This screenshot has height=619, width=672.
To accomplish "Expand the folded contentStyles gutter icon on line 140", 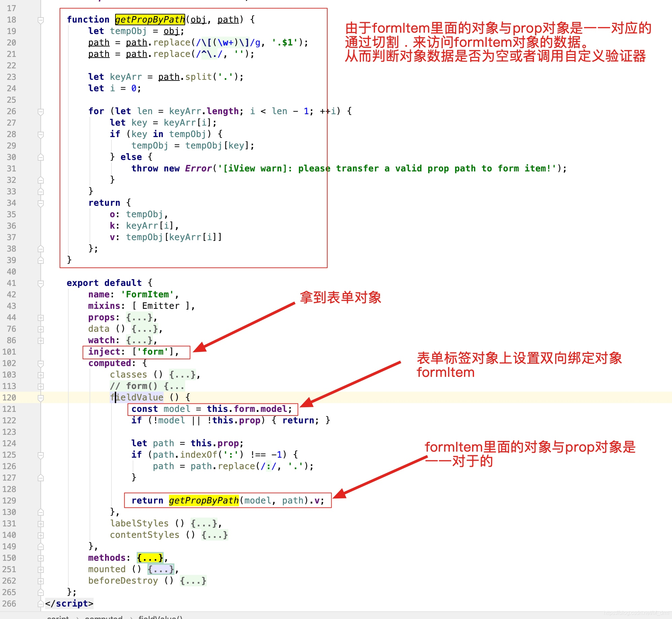I will tap(41, 535).
